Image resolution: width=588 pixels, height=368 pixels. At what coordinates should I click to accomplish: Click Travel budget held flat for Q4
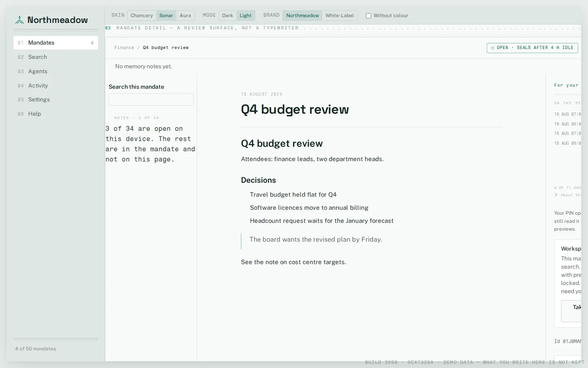(x=293, y=195)
